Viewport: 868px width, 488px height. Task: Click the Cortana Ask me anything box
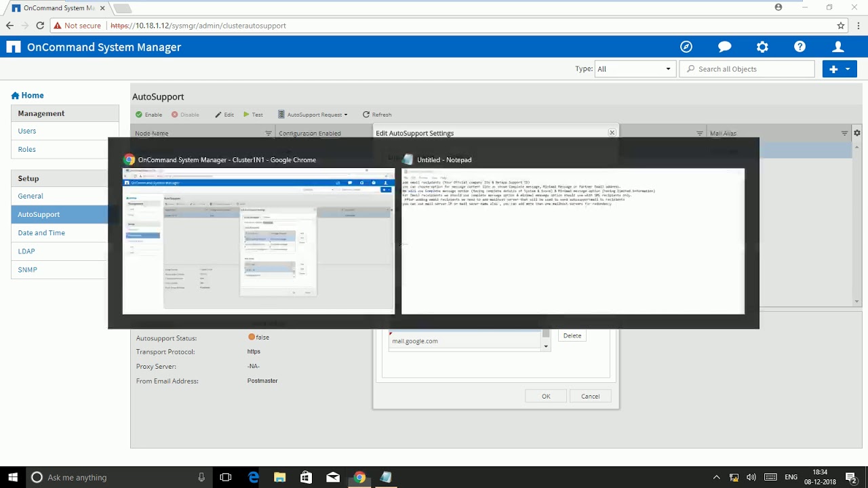pos(119,477)
